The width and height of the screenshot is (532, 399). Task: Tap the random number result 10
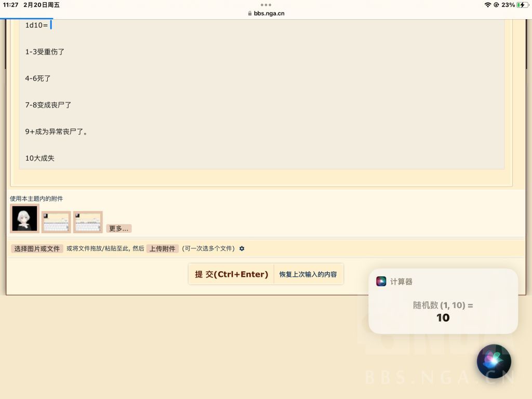(443, 317)
